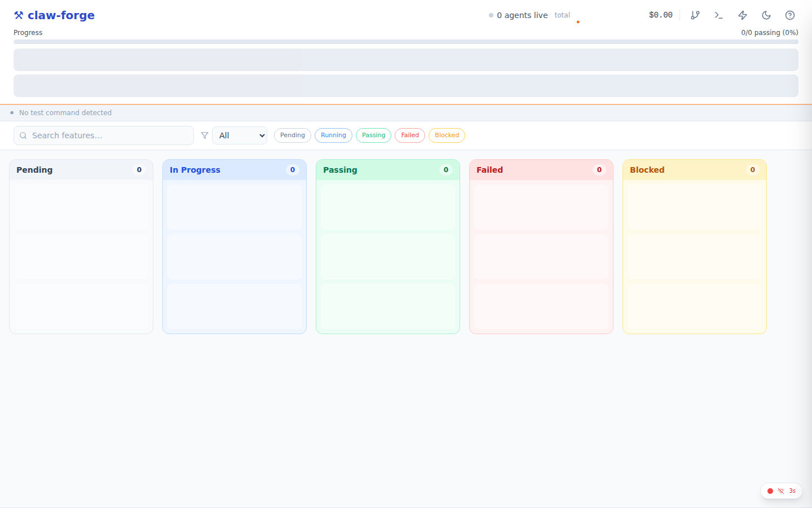812x508 pixels.
Task: Toggle the Pending filter pill
Action: [293, 135]
